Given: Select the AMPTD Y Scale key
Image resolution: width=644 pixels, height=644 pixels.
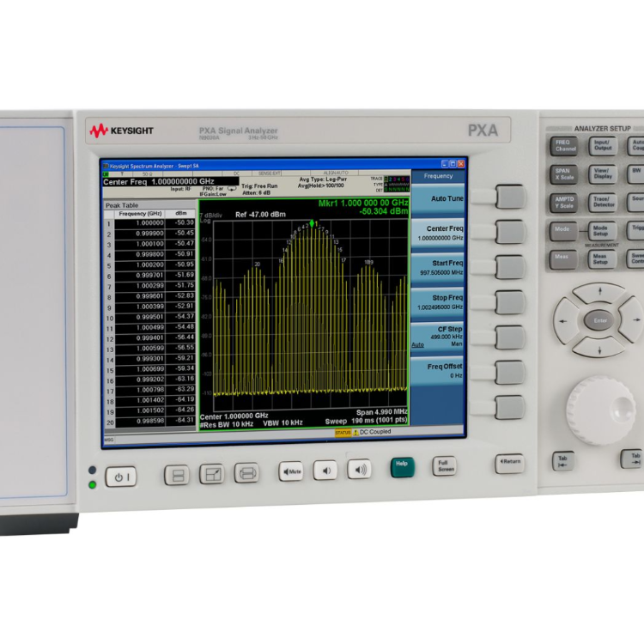Looking at the screenshot, I should 564,203.
